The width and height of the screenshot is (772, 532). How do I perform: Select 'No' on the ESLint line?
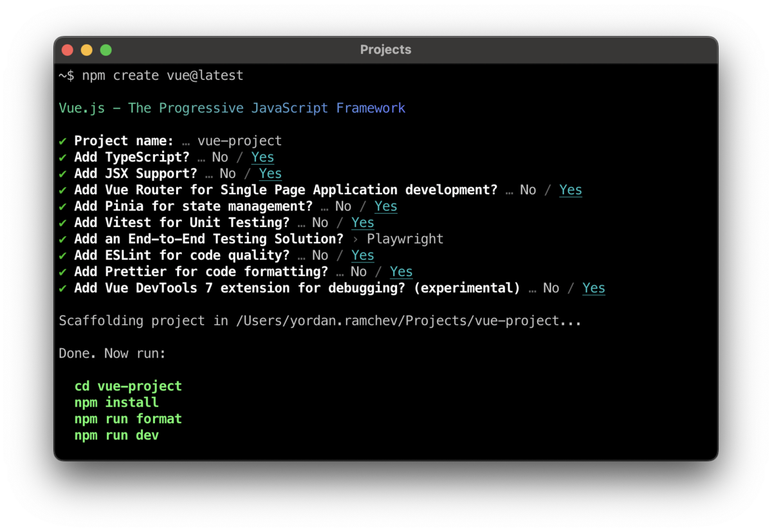[320, 255]
